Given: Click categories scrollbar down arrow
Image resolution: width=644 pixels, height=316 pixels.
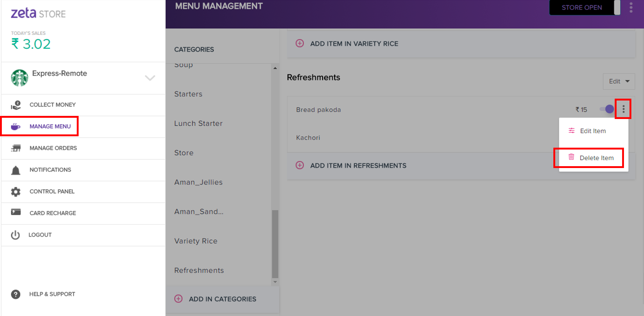Looking at the screenshot, I should point(275,282).
